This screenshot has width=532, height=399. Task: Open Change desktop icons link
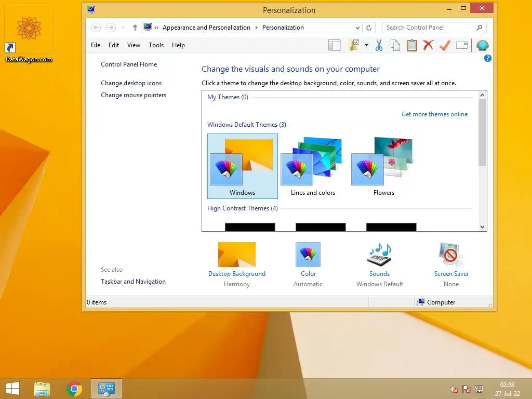coord(131,83)
